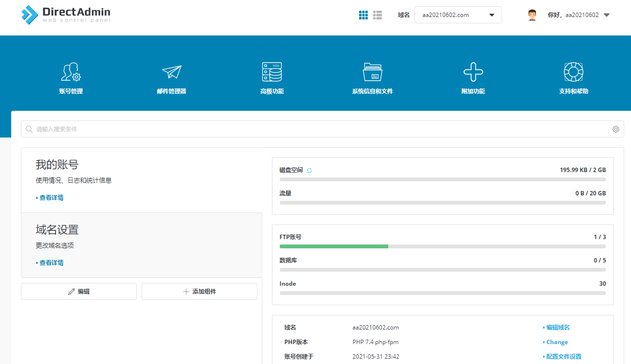Click the 195.99 KB / 2 GB value
The width and height of the screenshot is (631, 364).
pos(583,170)
